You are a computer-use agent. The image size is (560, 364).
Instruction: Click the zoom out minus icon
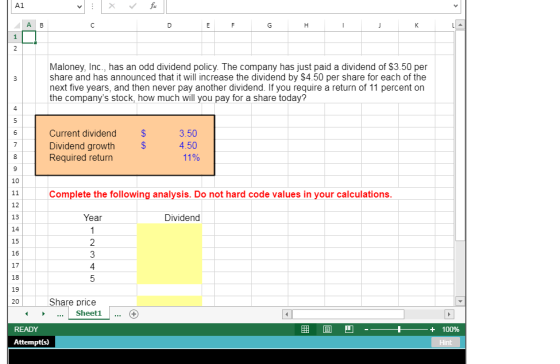tap(366, 329)
